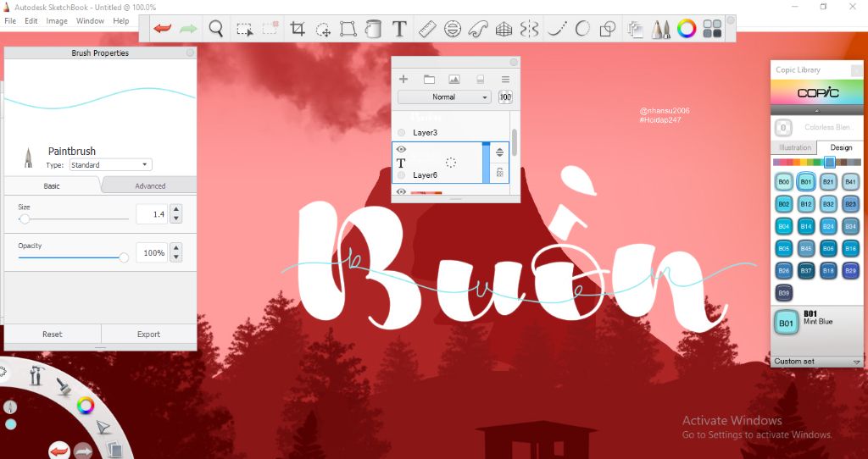
Task: Open the Image menu
Action: click(57, 21)
